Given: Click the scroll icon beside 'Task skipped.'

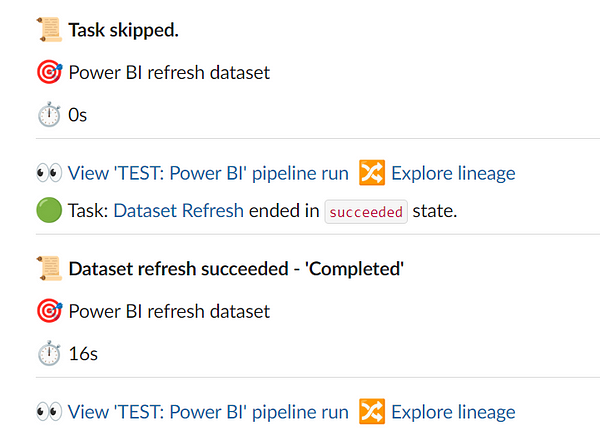Looking at the screenshot, I should (48, 30).
